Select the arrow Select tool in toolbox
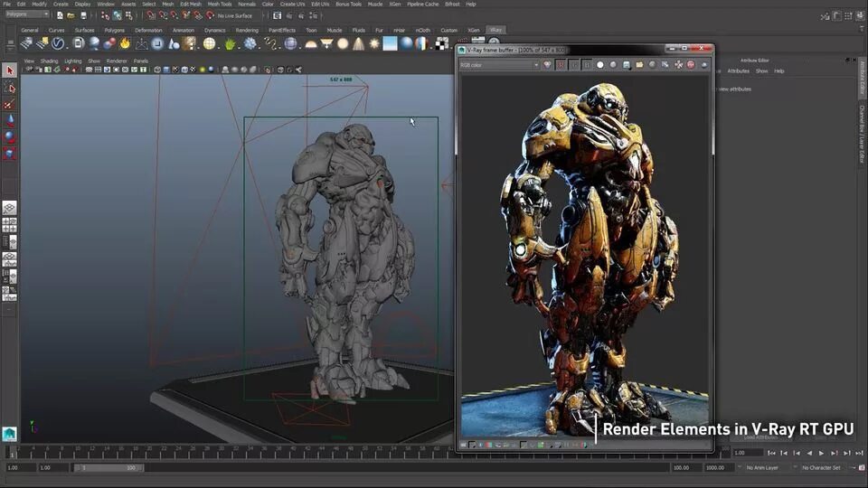 [x=9, y=70]
